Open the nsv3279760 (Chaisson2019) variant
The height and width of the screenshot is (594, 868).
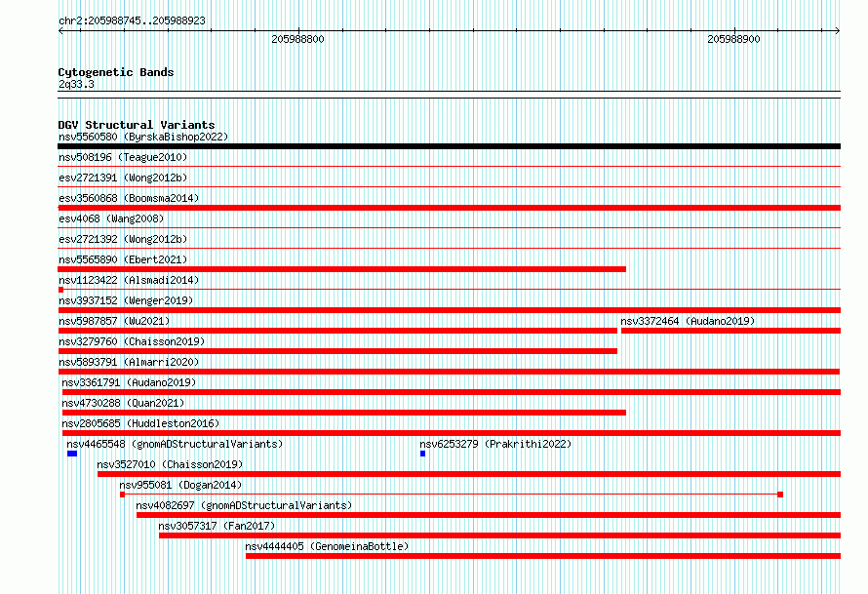[x=132, y=341]
